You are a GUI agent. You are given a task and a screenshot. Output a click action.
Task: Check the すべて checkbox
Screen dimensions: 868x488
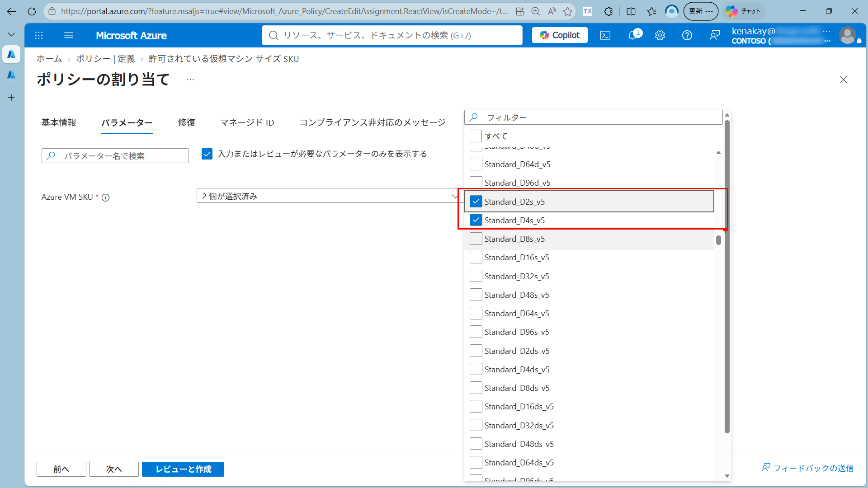pos(476,136)
